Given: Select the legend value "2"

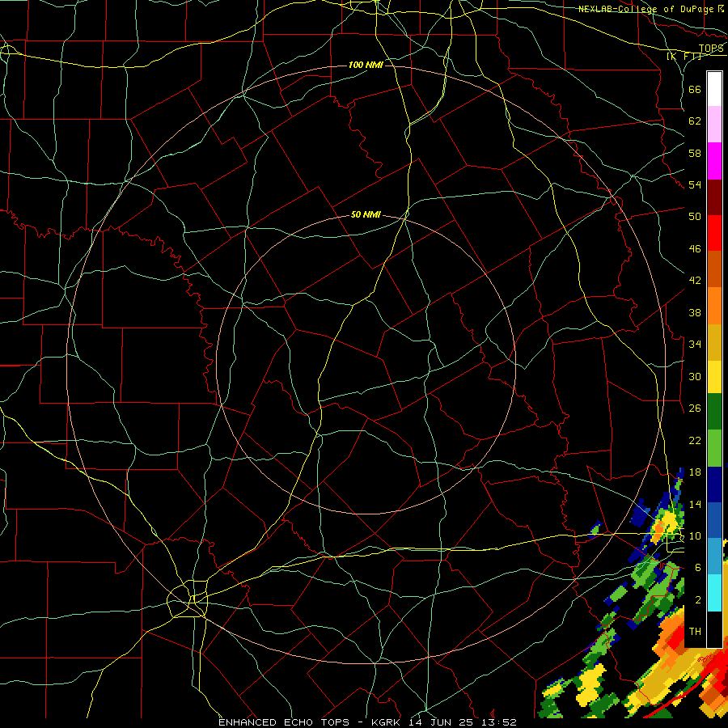Looking at the screenshot, I should (x=697, y=600).
